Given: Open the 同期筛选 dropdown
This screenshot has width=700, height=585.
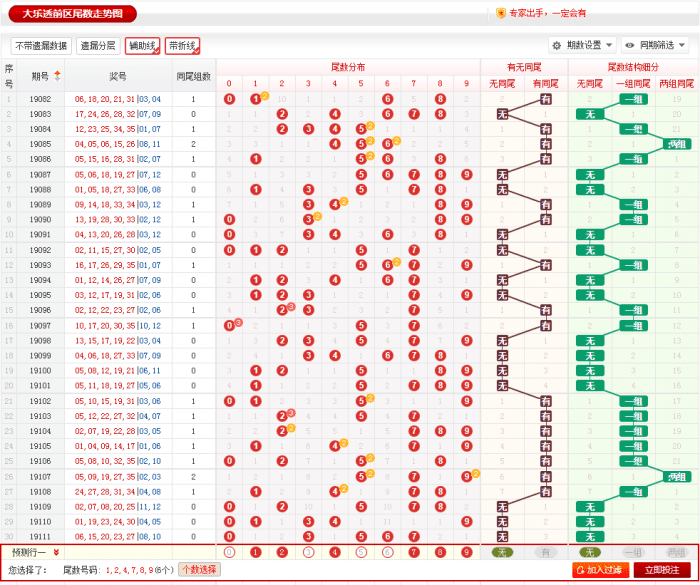Looking at the screenshot, I should click(x=655, y=46).
